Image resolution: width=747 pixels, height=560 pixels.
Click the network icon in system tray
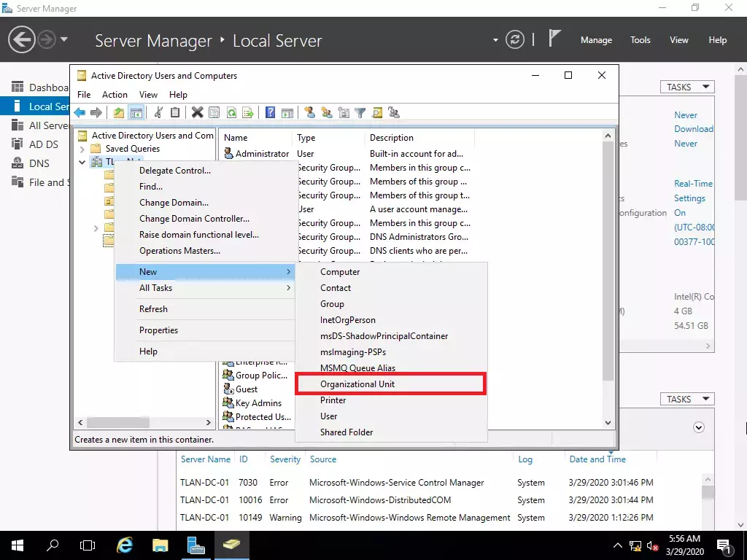[635, 545]
